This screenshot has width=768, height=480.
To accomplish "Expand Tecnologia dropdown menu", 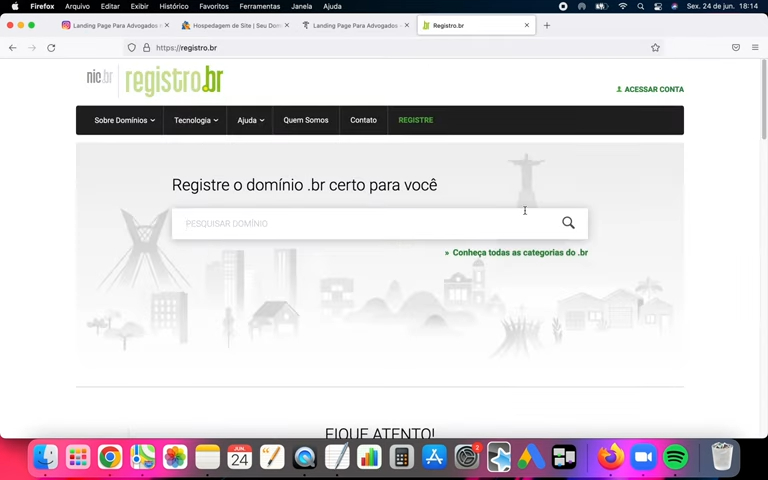I will point(196,120).
